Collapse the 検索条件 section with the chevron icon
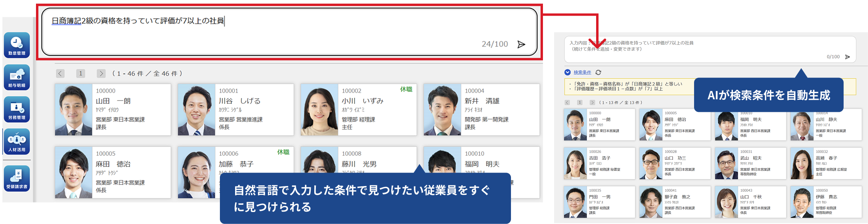The height and width of the screenshot is (224, 868). click(568, 72)
